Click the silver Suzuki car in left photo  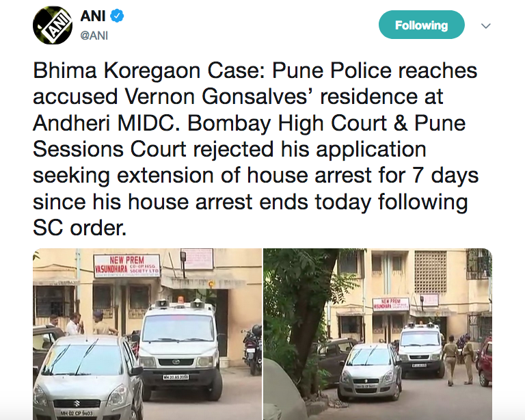(89, 378)
